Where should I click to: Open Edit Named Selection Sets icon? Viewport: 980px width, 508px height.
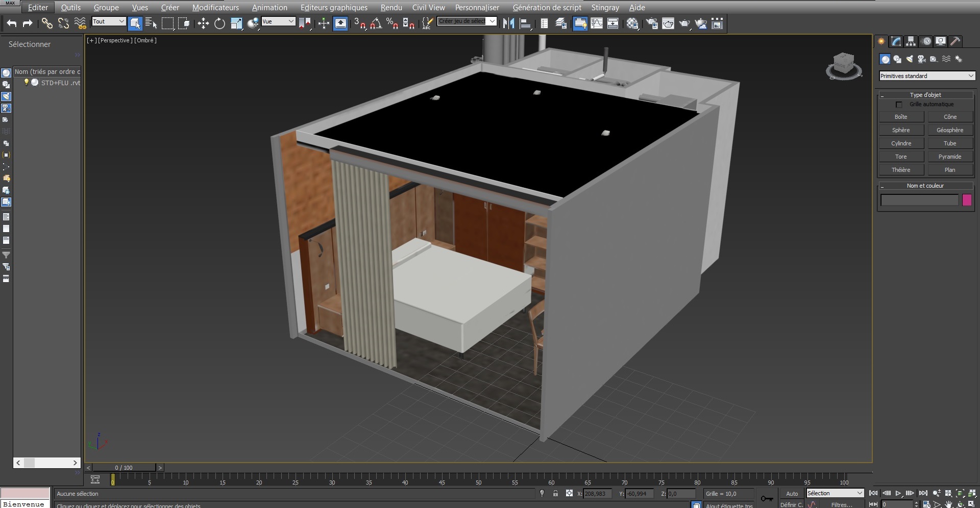pyautogui.click(x=428, y=23)
